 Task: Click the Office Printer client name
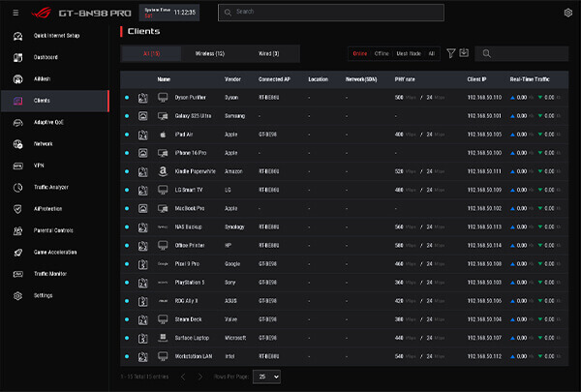pyautogui.click(x=190, y=245)
